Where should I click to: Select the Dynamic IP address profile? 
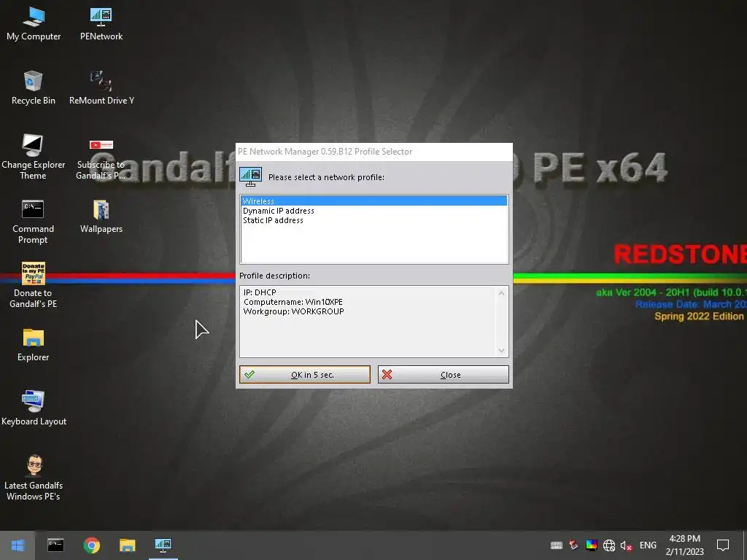pyautogui.click(x=374, y=211)
